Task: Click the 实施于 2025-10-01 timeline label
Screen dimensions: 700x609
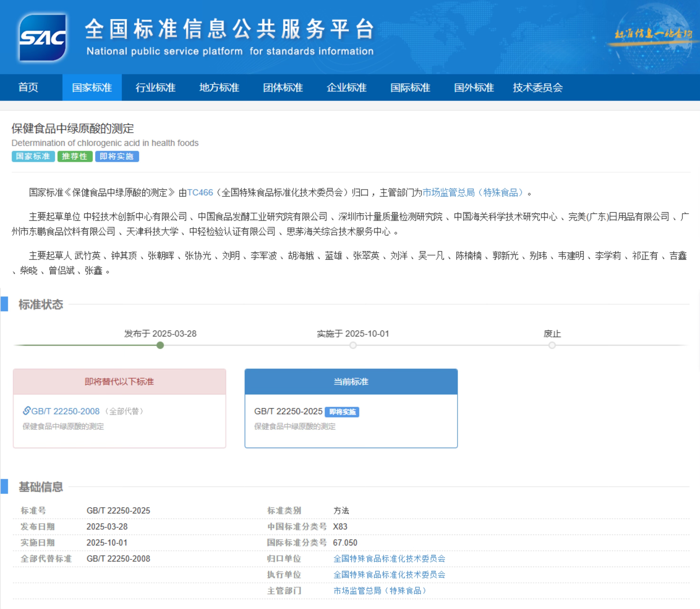Action: pos(353,334)
